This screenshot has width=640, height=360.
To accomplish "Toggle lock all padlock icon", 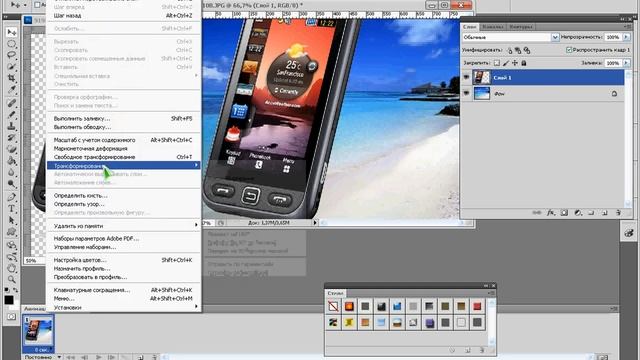I will pos(524,63).
